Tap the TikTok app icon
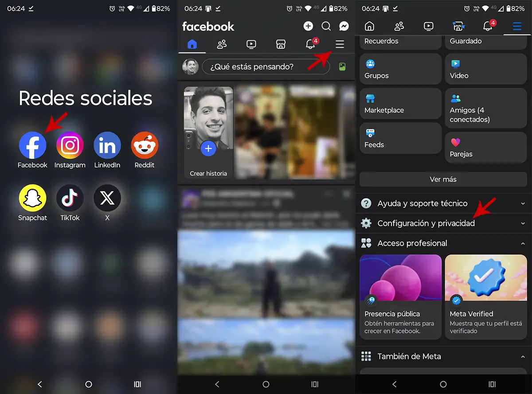 coord(70,198)
